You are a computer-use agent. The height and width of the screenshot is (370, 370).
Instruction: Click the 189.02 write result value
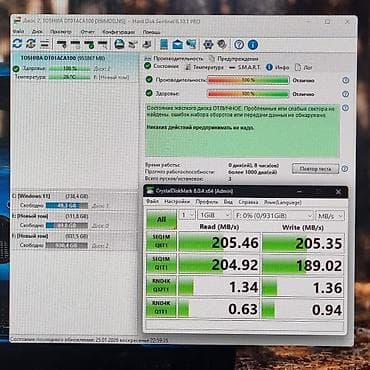pyautogui.click(x=319, y=266)
